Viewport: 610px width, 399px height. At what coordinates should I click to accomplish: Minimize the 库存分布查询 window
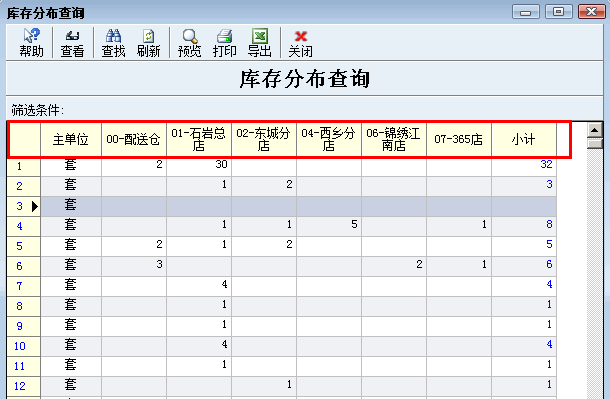coord(526,12)
